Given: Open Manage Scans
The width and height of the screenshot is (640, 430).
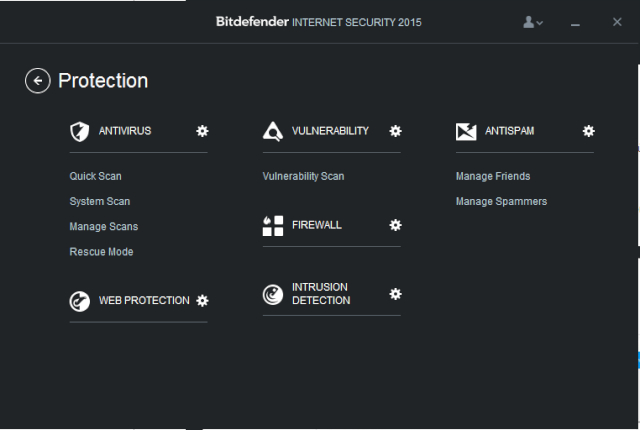Looking at the screenshot, I should pos(104,226).
